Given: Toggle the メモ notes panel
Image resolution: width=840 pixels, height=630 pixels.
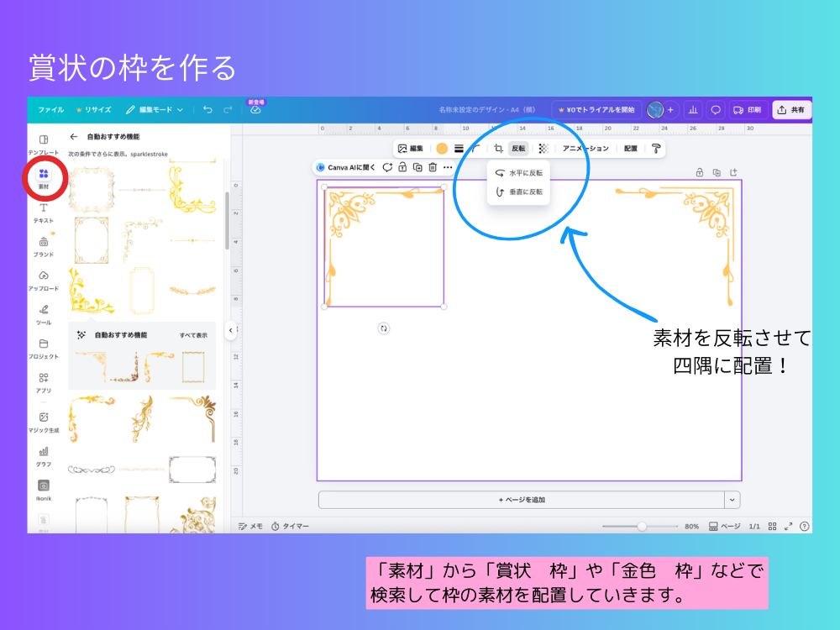Looking at the screenshot, I should (x=250, y=526).
